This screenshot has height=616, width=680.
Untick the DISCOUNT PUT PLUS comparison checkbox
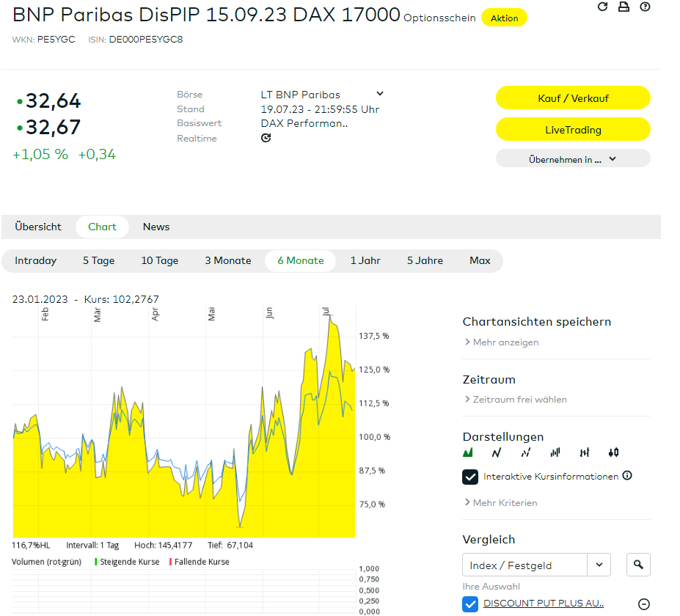[x=470, y=604]
